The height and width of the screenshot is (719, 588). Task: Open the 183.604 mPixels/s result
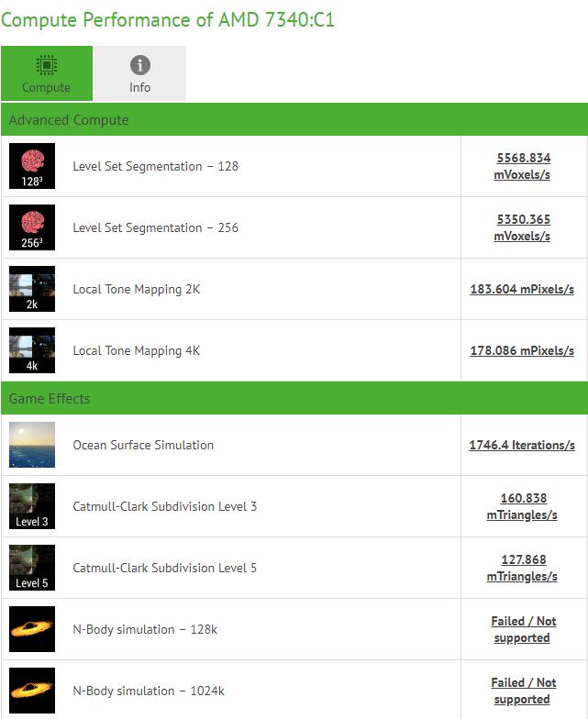tap(522, 289)
